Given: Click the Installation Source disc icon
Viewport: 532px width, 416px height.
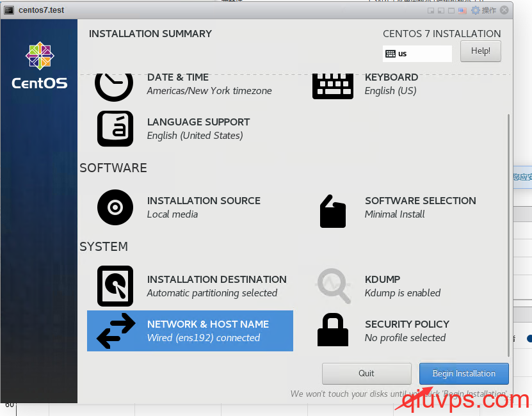Looking at the screenshot, I should click(x=115, y=207).
